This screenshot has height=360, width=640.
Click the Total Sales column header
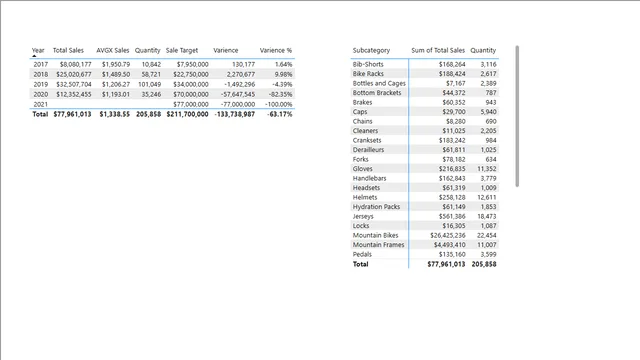click(x=68, y=50)
